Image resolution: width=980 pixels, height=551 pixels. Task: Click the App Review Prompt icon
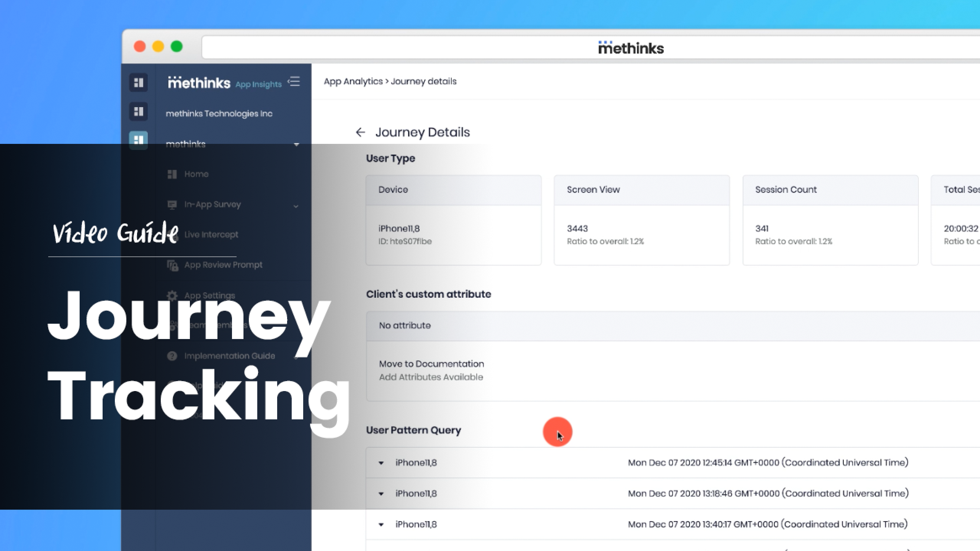pos(172,265)
